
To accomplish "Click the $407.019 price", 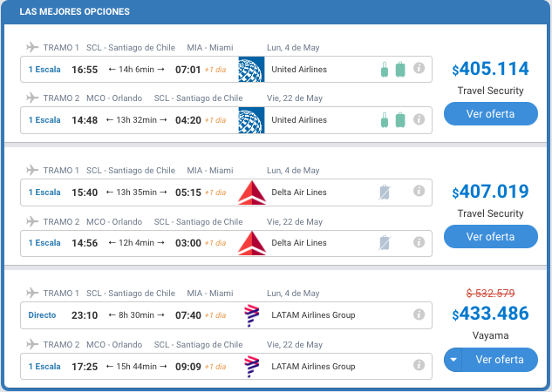I will coord(490,192).
